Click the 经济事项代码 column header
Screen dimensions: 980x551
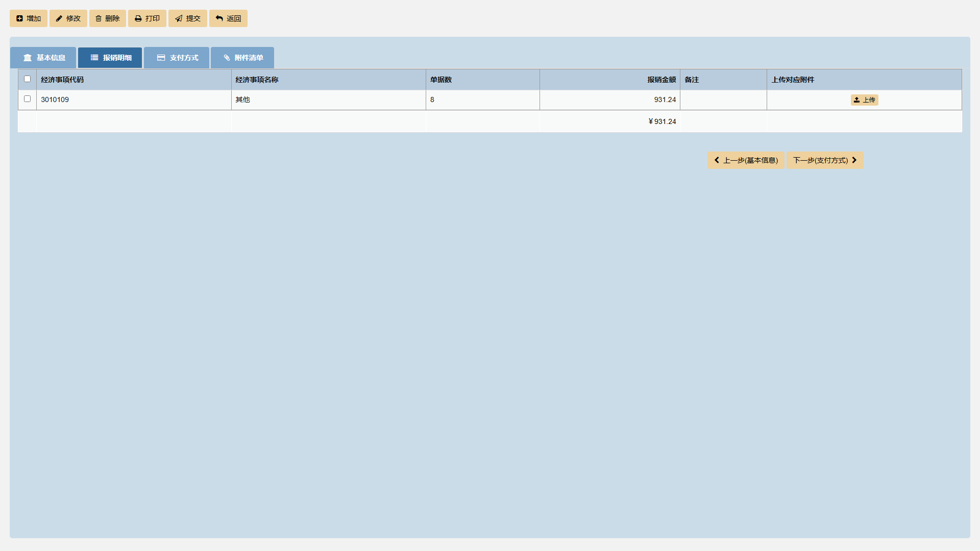point(134,80)
